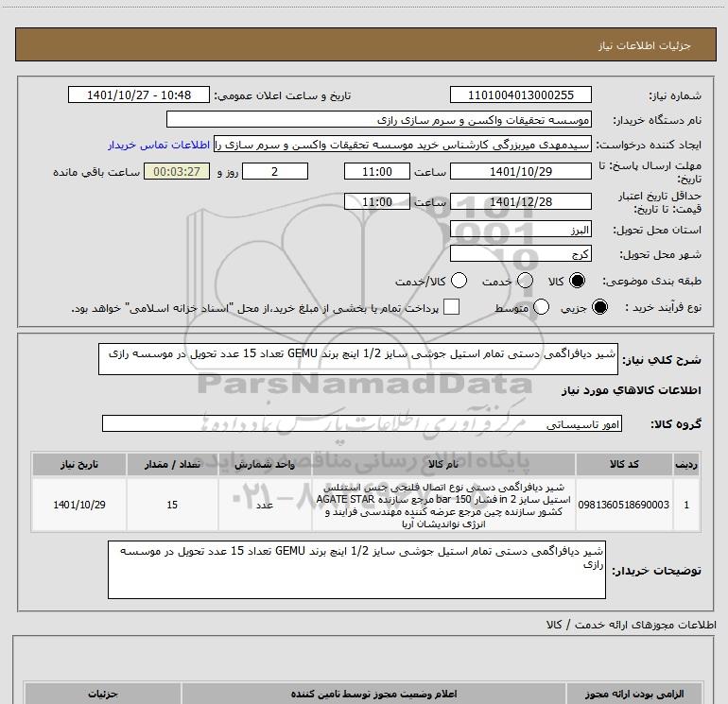Screen dimensions: 728x704
Task: Click the نوع فرآیند خرید label
Action: 664,307
